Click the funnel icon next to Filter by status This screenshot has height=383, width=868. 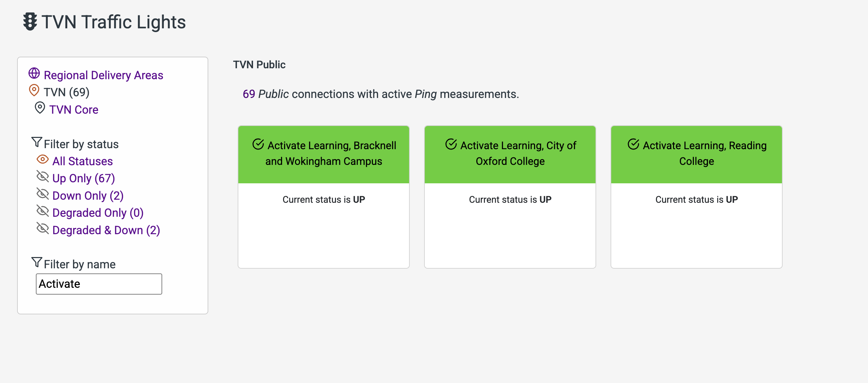click(x=37, y=142)
